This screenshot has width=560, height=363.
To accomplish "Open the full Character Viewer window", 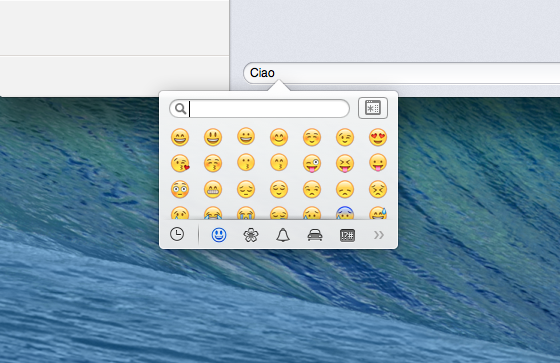I will (x=373, y=108).
